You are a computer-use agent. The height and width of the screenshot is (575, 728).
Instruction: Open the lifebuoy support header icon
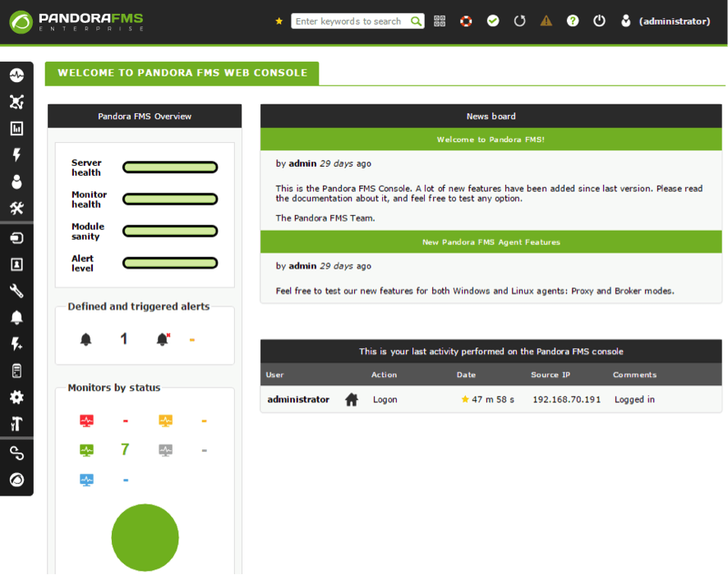[x=466, y=21]
